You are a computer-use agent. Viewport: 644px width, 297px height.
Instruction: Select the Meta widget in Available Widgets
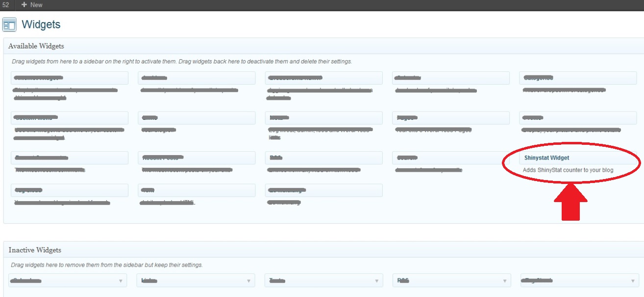[x=324, y=118]
